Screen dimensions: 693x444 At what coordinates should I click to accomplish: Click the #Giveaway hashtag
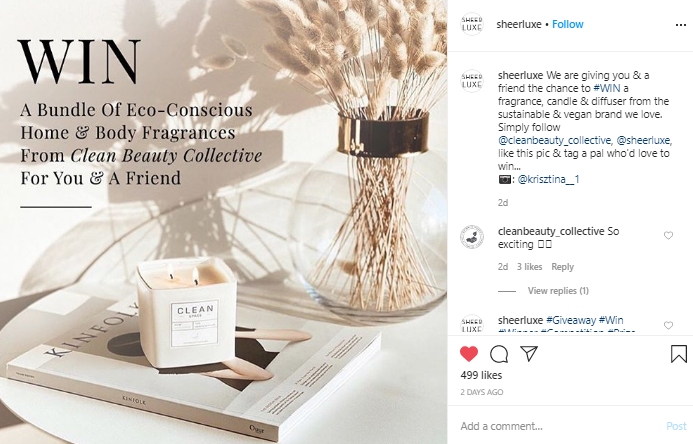coord(571,320)
